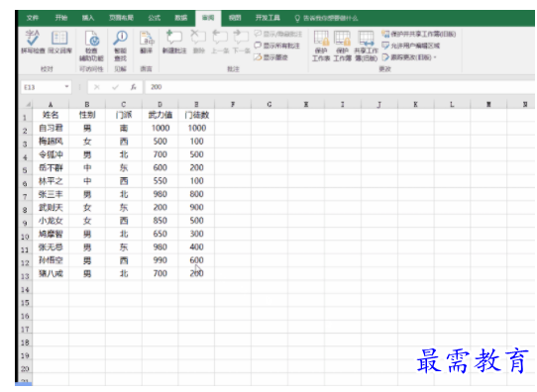537x392 pixels.
Task: Switch to the 开发工具 tab
Action: (x=268, y=18)
